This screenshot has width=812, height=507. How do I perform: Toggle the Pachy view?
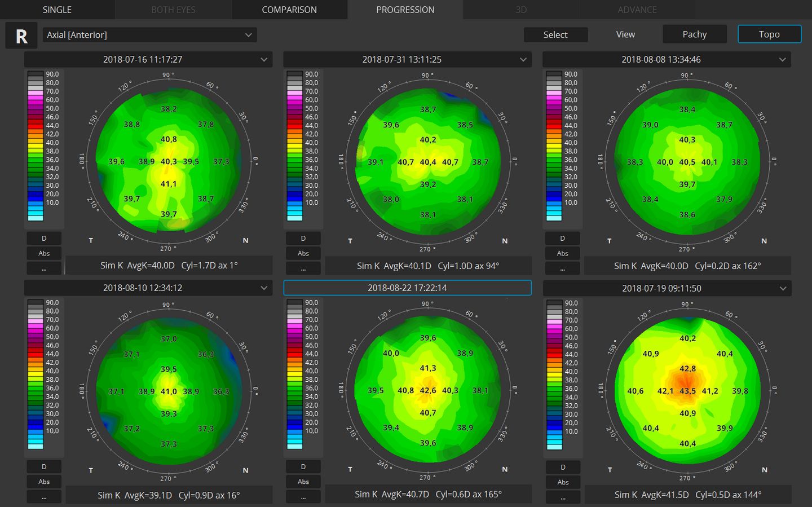(x=694, y=34)
